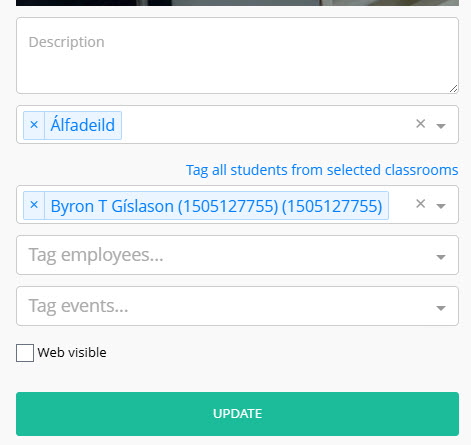
Task: Open the classrooms dropdown arrow
Action: (x=441, y=126)
